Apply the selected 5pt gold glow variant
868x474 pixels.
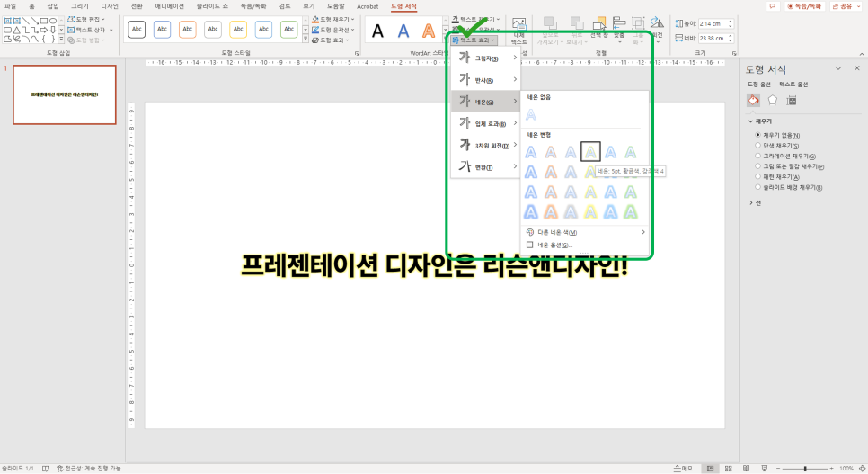[x=590, y=151]
